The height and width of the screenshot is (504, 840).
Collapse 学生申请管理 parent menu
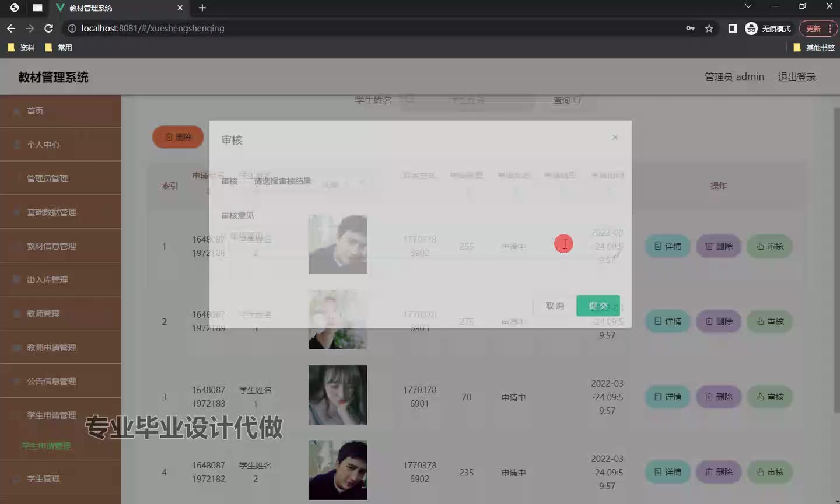coord(61,415)
